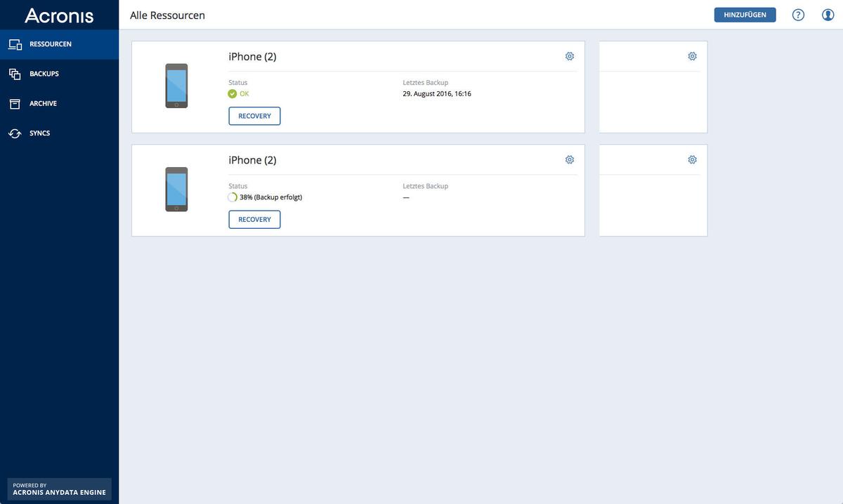The width and height of the screenshot is (843, 504).
Task: Open the user account profile icon
Action: (828, 15)
